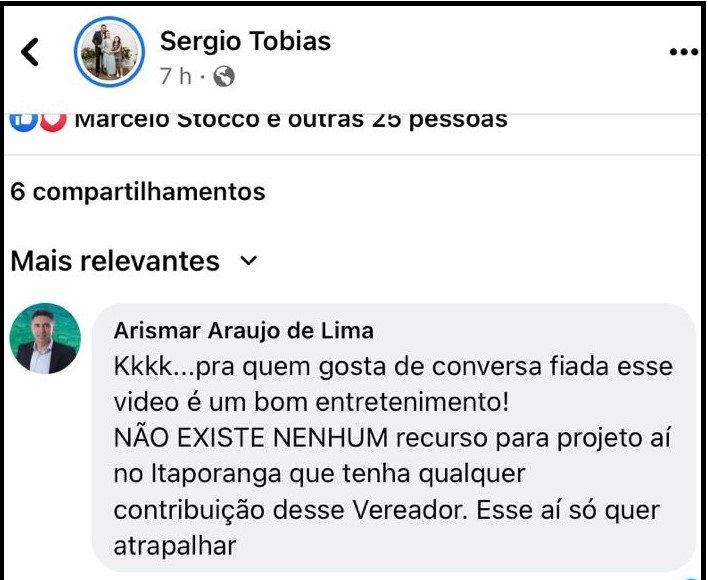Click the word atrapalhar ending the comment

pos(175,545)
